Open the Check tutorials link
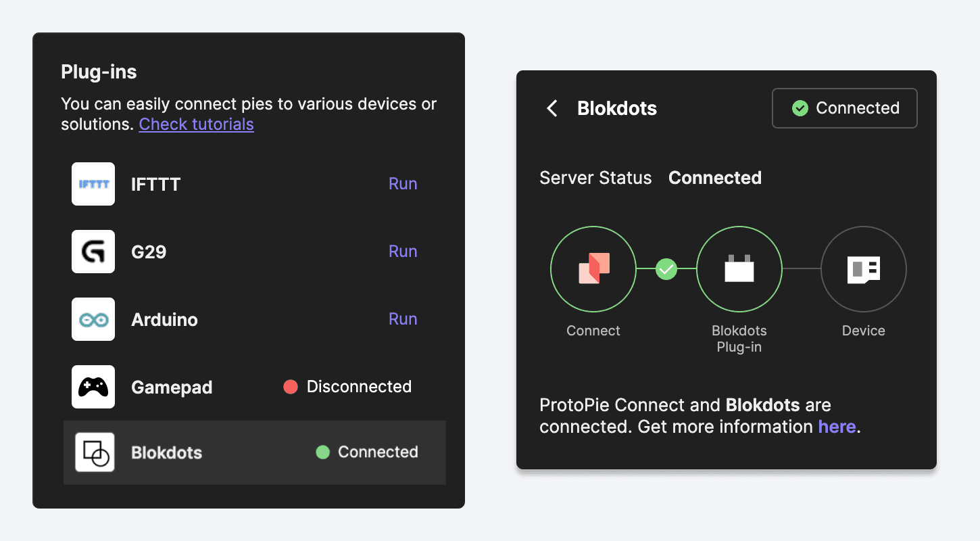The height and width of the screenshot is (541, 980). 196,124
